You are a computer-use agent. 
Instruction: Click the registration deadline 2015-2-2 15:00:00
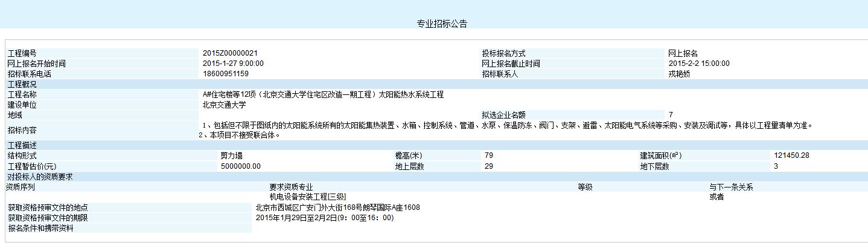tap(699, 64)
